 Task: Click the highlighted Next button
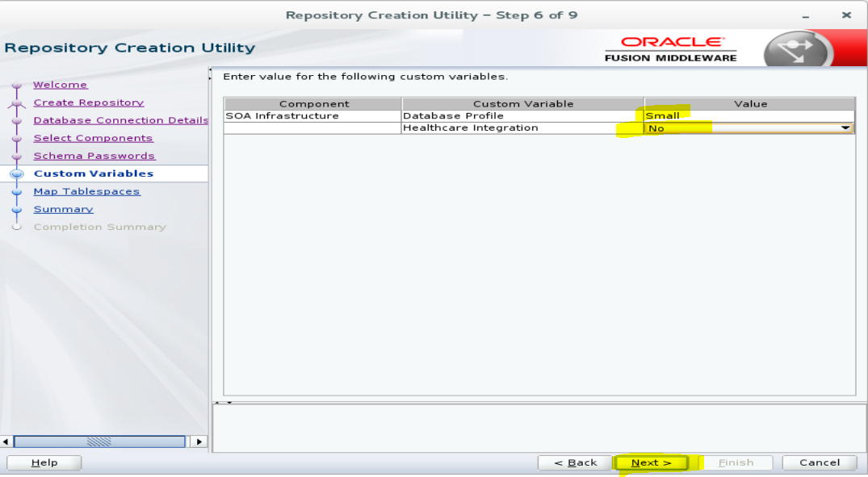pos(649,462)
